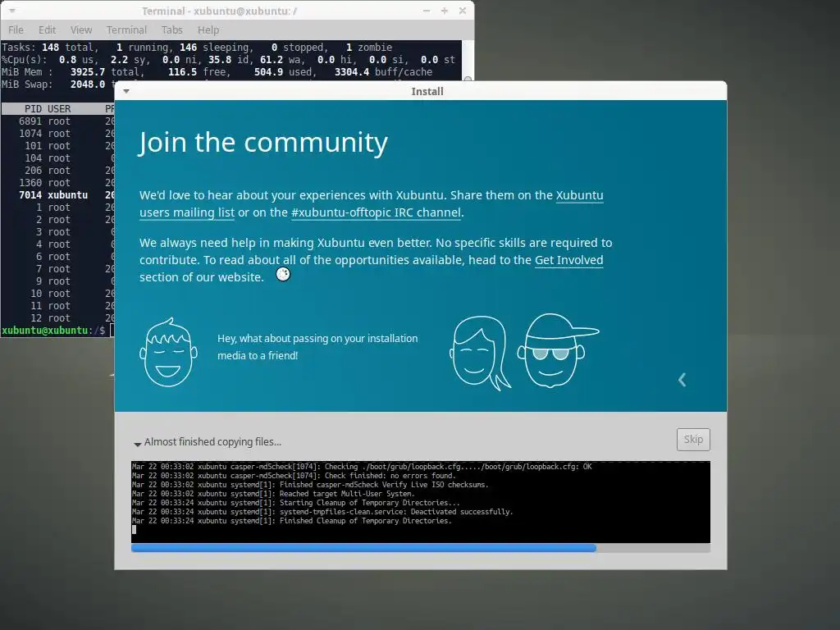Click the 'Almost finished copying files...' status text
Image resolution: width=840 pixels, height=630 pixels.
pyautogui.click(x=212, y=442)
